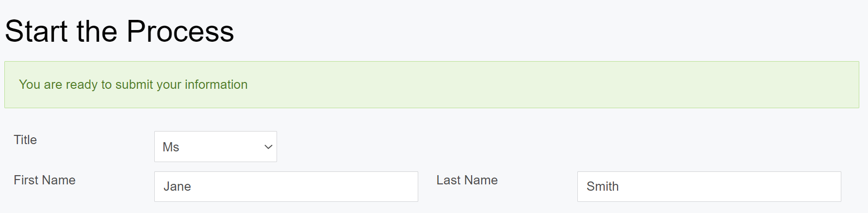
Task: Click the 'You are ready to submit' message text
Action: (x=133, y=84)
